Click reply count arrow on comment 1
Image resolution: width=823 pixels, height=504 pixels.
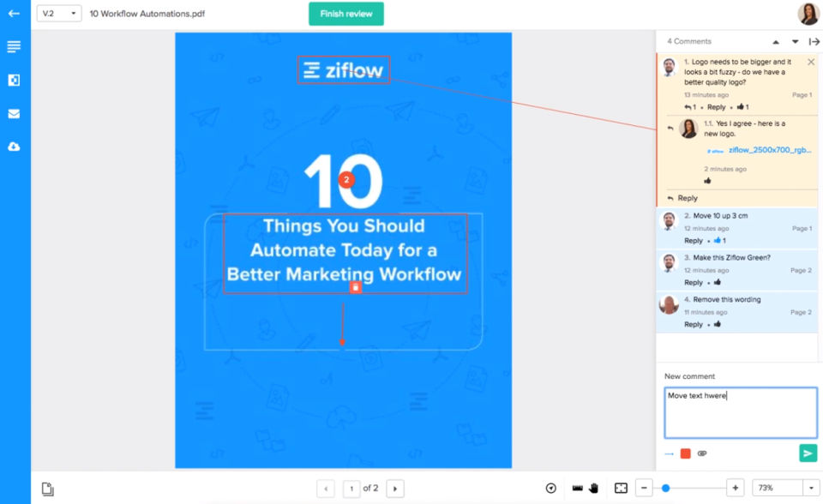tap(690, 107)
